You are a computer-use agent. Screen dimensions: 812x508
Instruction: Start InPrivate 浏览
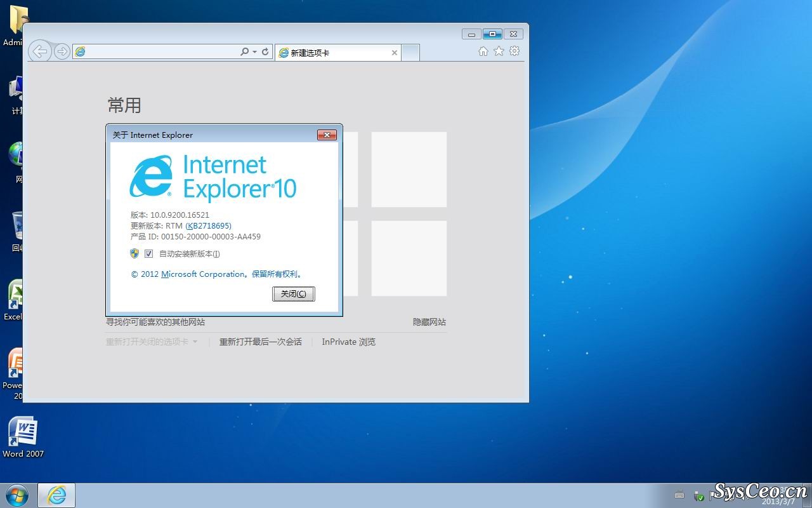(x=348, y=342)
